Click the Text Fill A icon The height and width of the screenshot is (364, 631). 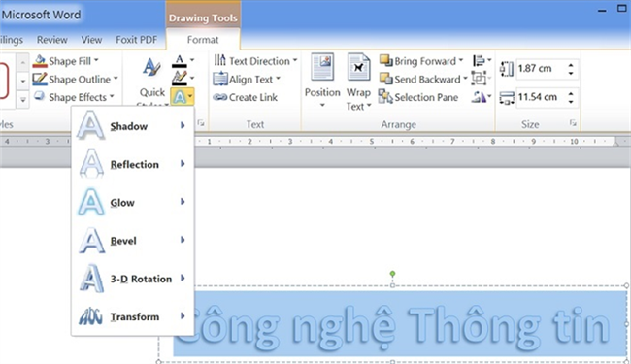tap(180, 61)
